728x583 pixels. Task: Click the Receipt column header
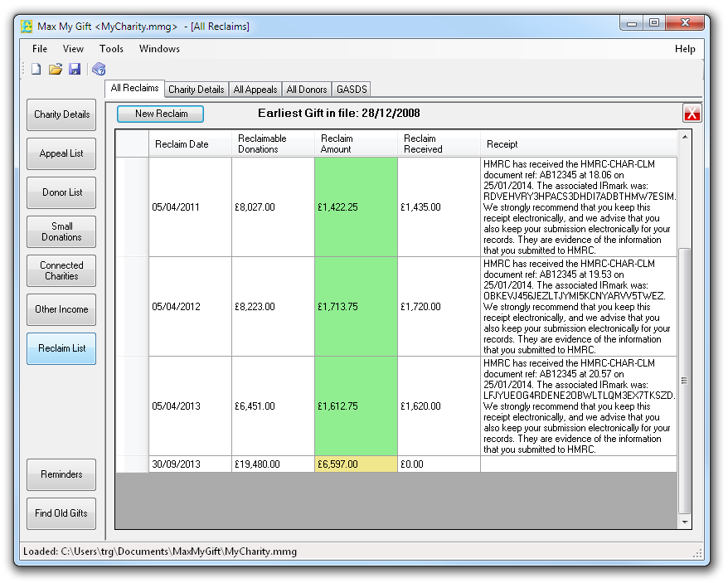coord(579,144)
